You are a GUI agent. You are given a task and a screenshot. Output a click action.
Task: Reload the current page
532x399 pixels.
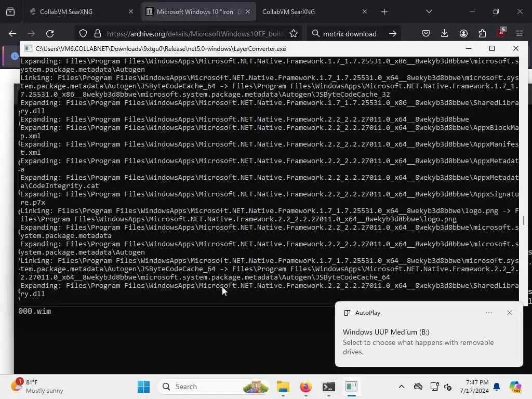[50, 34]
